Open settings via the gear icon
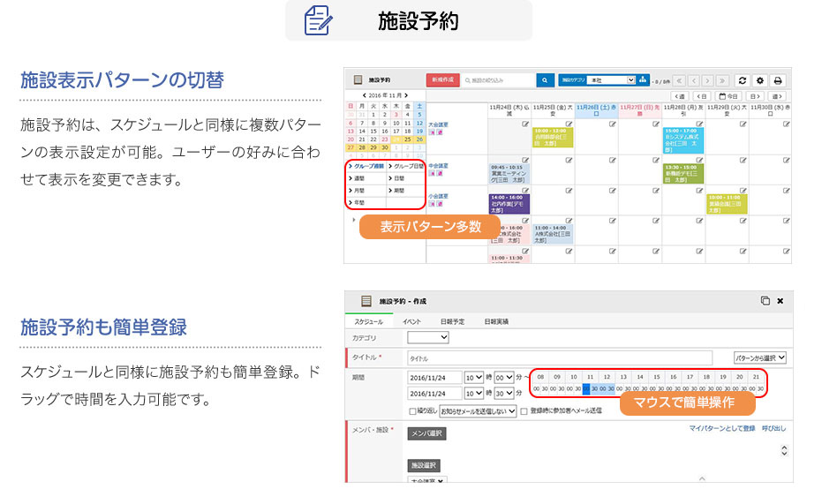Screen dimensions: 822x504 pos(760,79)
